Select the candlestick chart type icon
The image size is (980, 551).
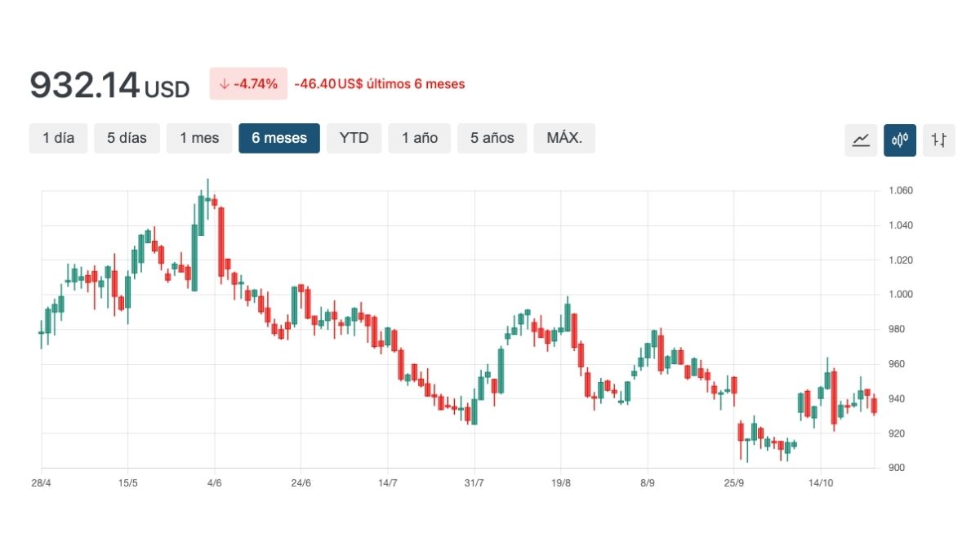coord(900,140)
